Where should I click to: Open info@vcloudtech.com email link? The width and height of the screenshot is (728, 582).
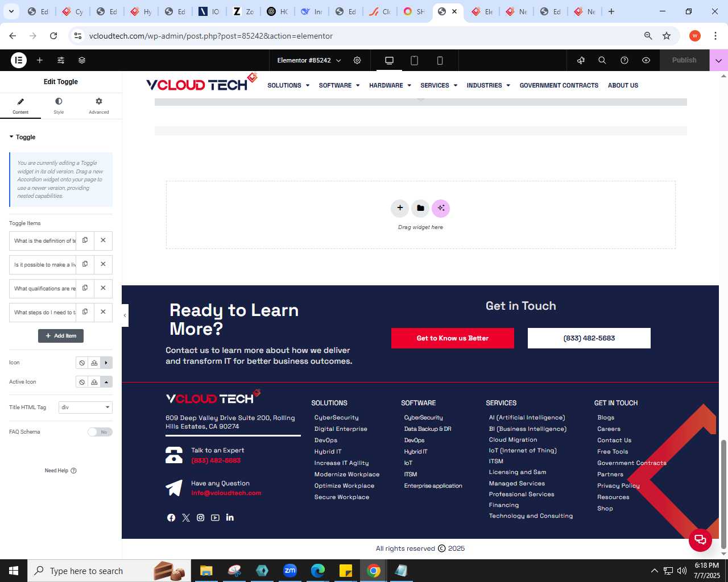tap(226, 493)
